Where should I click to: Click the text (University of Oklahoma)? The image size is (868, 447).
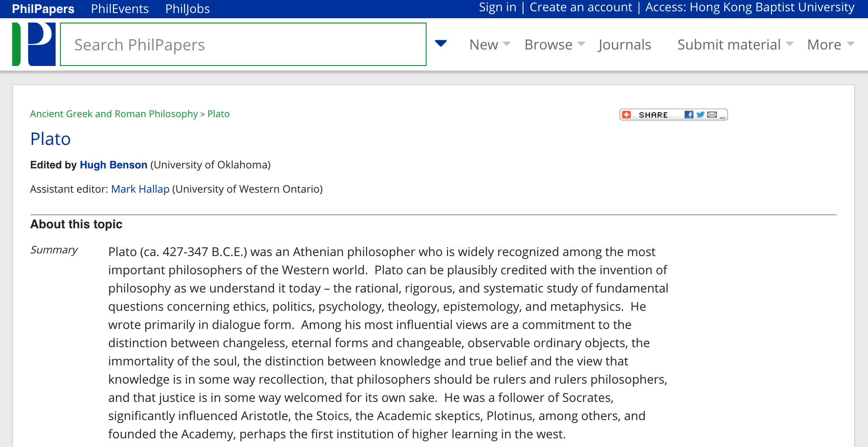click(211, 165)
